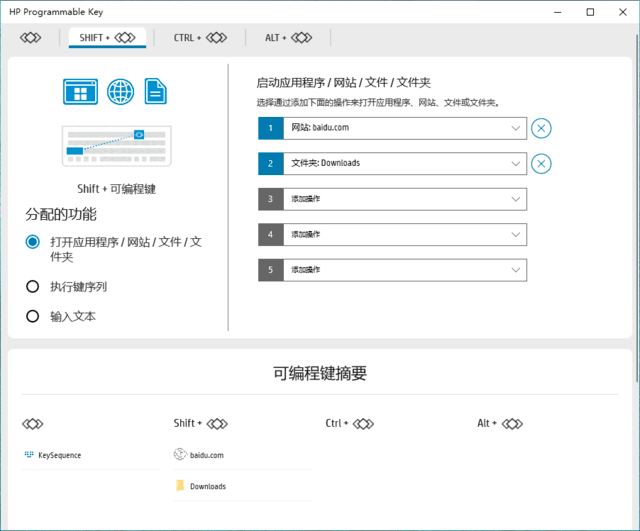
Task: Click the Downloads folder icon in summary
Action: click(x=181, y=486)
